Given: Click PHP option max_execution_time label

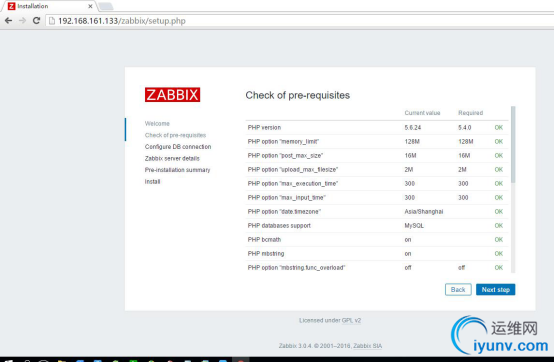Looking at the screenshot, I should point(293,184).
